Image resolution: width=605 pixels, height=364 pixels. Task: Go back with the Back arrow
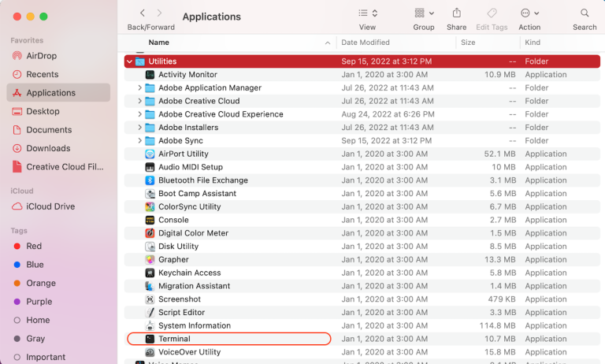point(143,13)
